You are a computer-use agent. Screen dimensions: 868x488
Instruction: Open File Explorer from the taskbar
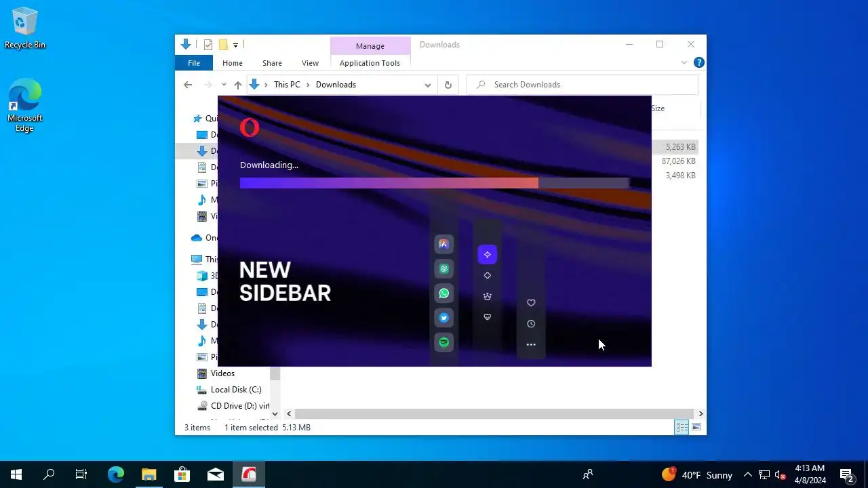point(149,474)
